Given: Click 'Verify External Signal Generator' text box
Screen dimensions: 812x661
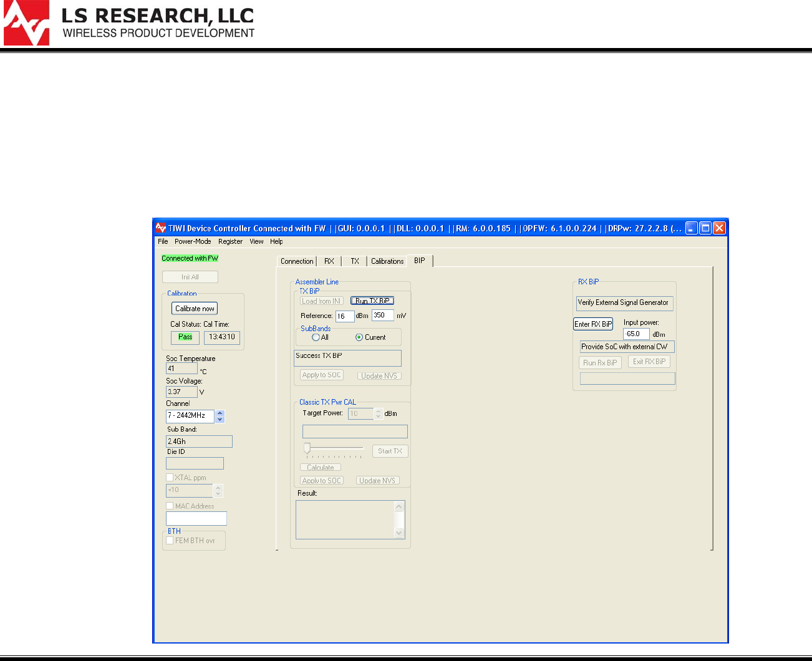Looking at the screenshot, I should [624, 303].
